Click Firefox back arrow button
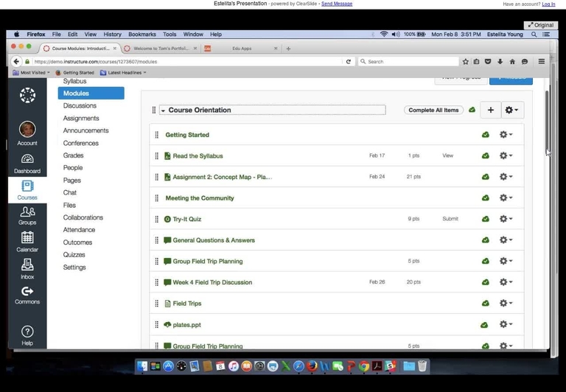 [16, 61]
